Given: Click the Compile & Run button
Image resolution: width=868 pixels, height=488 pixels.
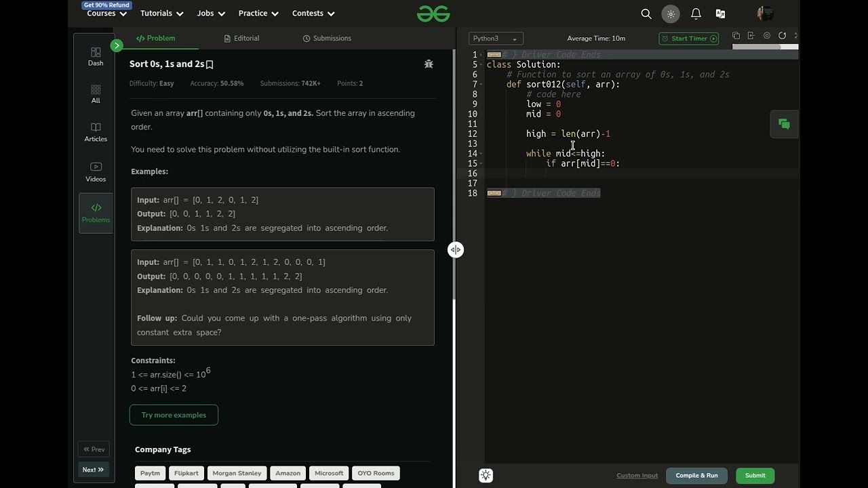Looking at the screenshot, I should point(696,476).
